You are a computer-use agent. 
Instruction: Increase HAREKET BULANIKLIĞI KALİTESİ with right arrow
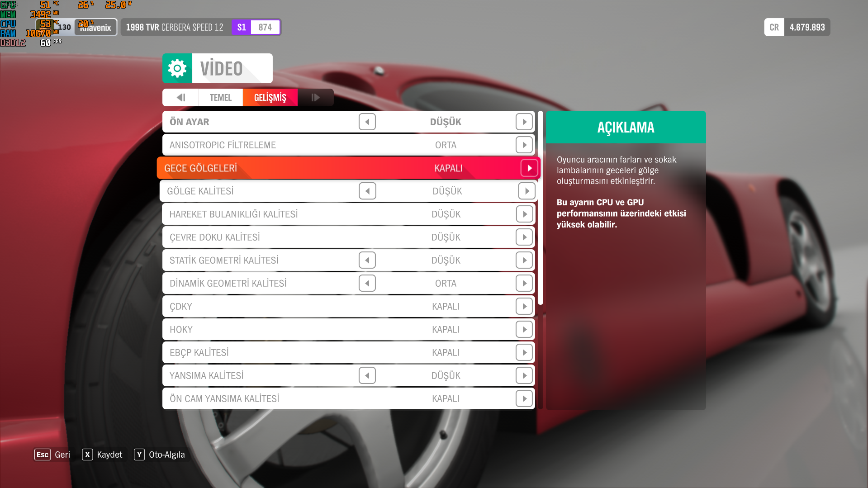[x=524, y=214]
